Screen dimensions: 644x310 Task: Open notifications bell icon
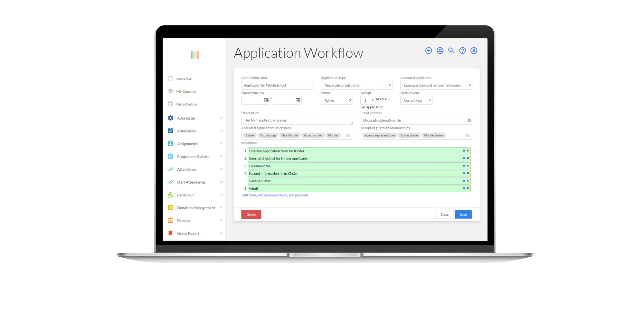tap(440, 50)
